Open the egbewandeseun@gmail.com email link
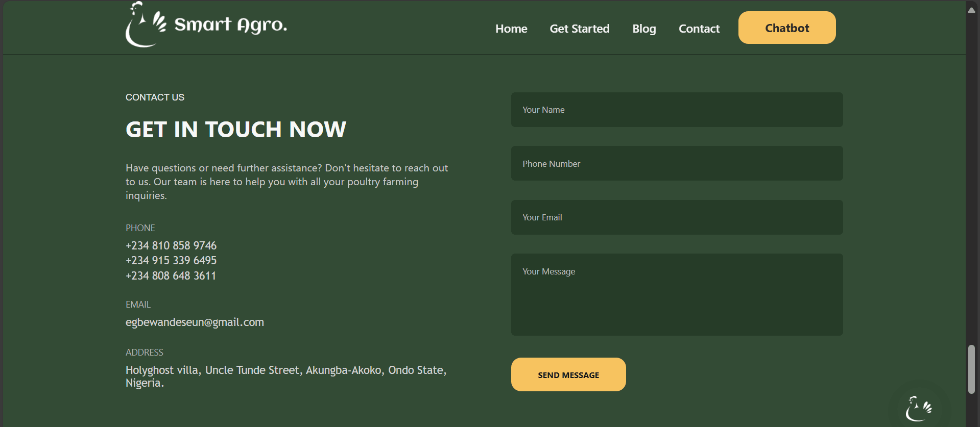 coord(195,322)
